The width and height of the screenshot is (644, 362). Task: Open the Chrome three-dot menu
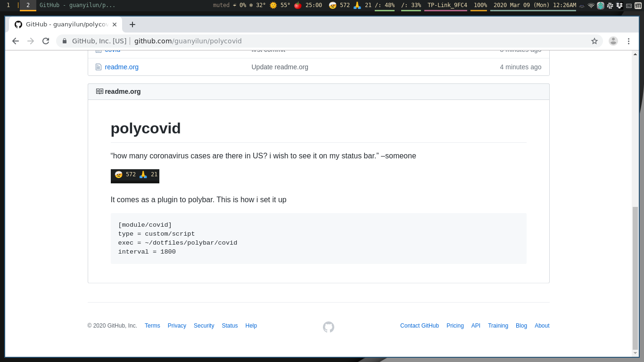[x=628, y=41]
